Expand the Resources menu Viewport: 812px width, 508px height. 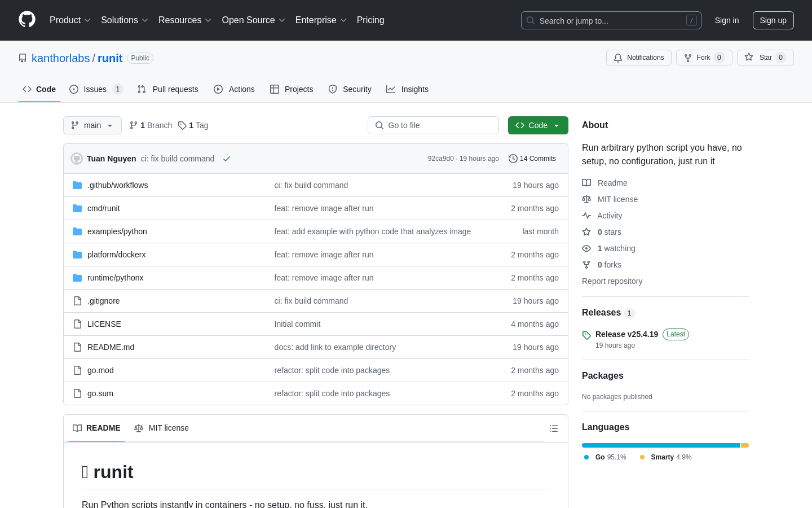[x=185, y=20]
